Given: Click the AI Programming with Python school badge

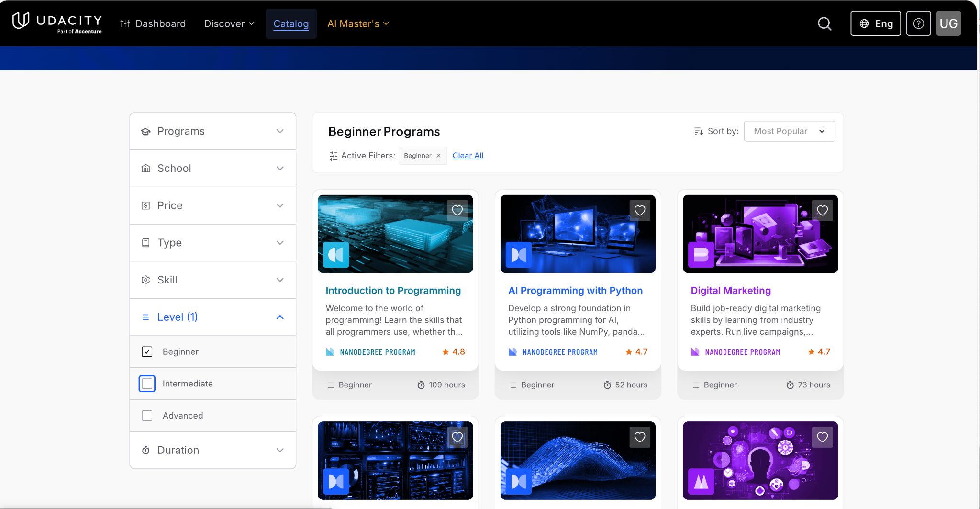Looking at the screenshot, I should [519, 254].
